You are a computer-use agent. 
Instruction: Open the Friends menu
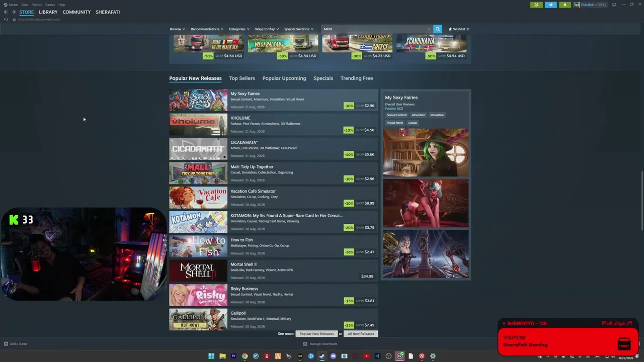(x=36, y=5)
